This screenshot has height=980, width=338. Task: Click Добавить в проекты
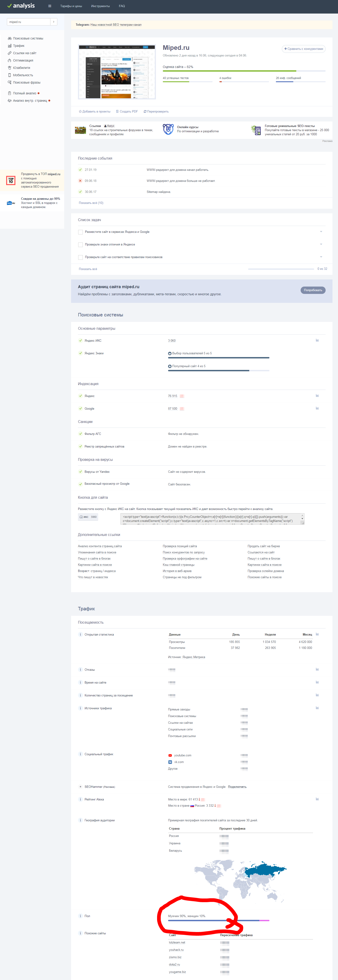coord(94,111)
